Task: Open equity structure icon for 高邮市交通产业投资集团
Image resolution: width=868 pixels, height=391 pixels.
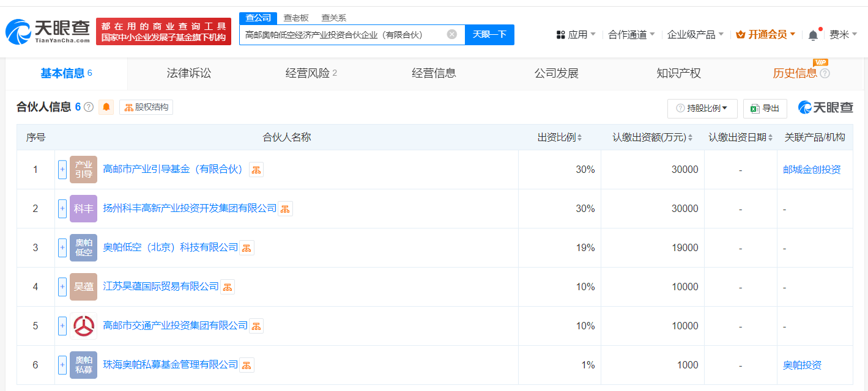Action: coord(256,326)
